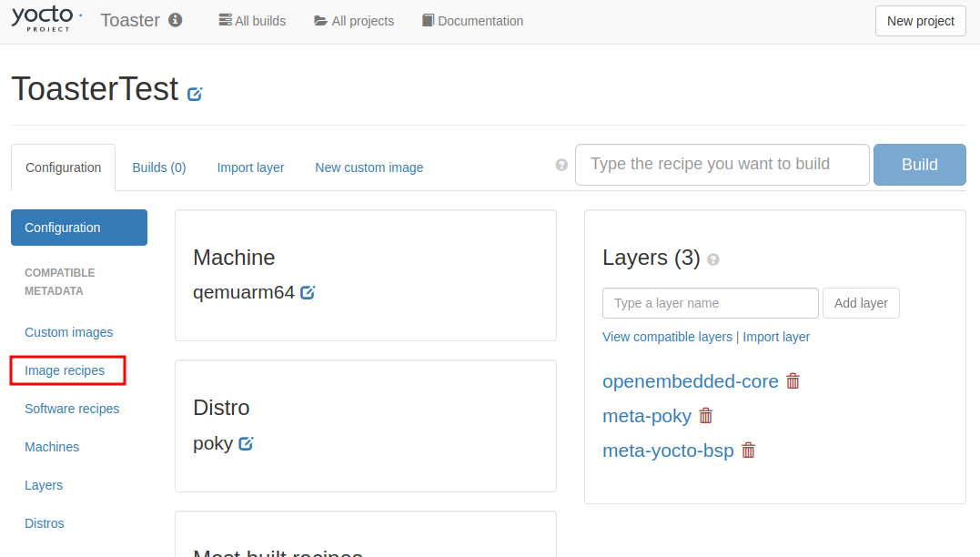Open New custom image tab

coord(369,167)
